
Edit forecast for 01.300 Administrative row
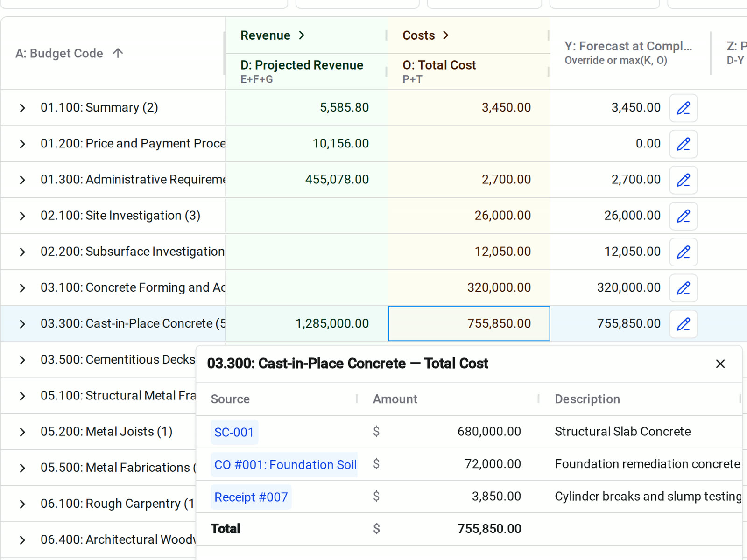684,180
